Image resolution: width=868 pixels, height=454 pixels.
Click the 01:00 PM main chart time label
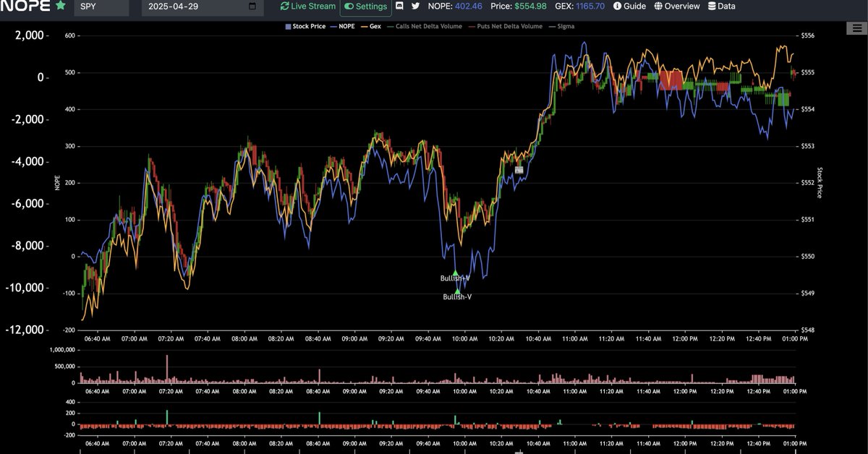point(795,338)
